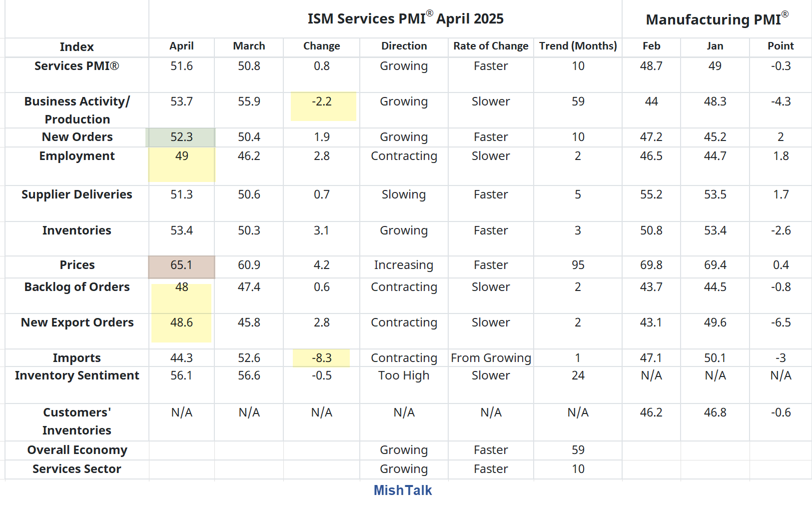This screenshot has width=812, height=511.
Task: Select the Change column header
Action: 321,46
